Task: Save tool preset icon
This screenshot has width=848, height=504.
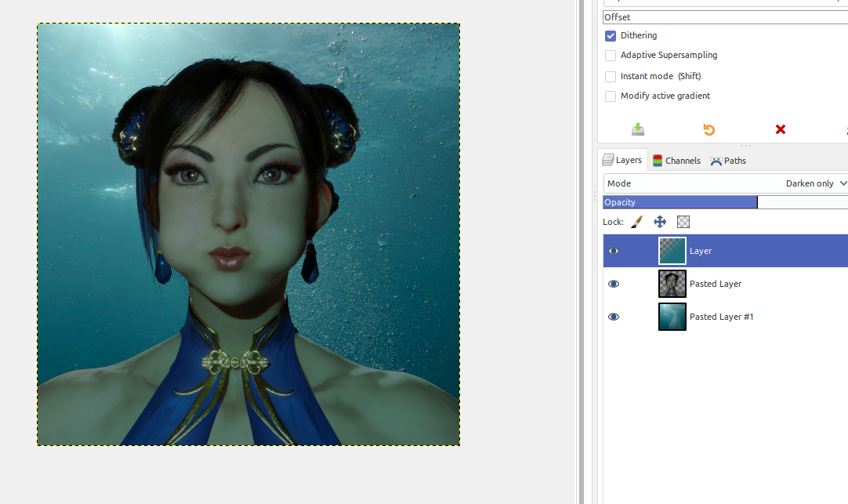Action: pyautogui.click(x=638, y=129)
